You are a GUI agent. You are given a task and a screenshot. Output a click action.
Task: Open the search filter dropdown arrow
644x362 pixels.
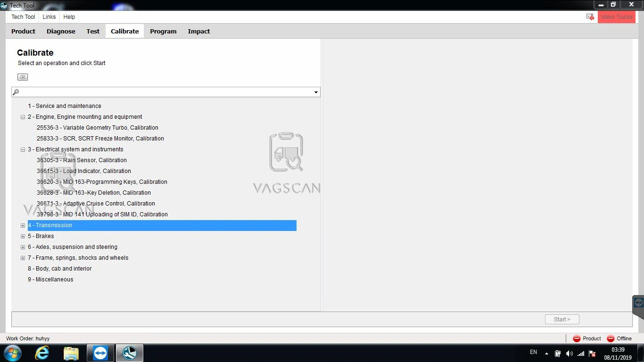[x=316, y=92]
